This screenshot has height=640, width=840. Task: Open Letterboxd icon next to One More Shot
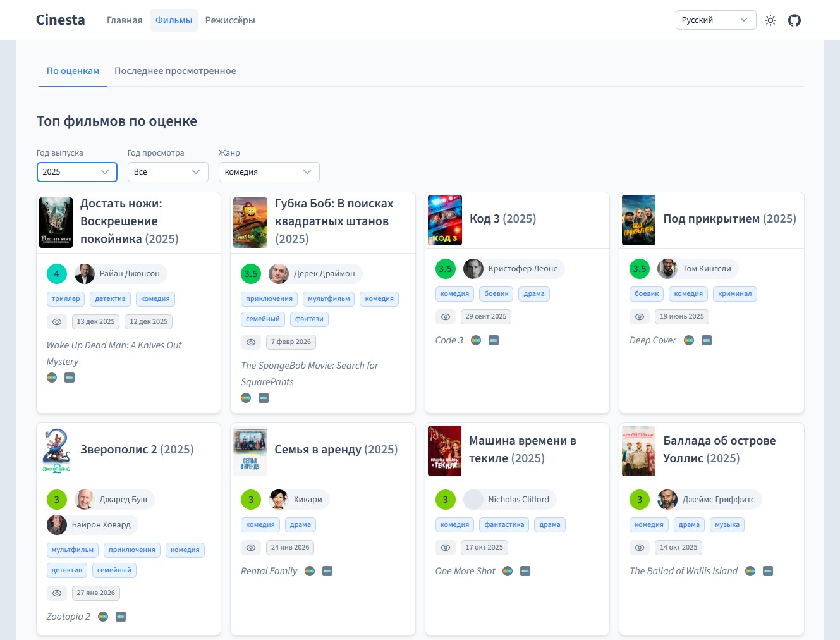point(508,571)
